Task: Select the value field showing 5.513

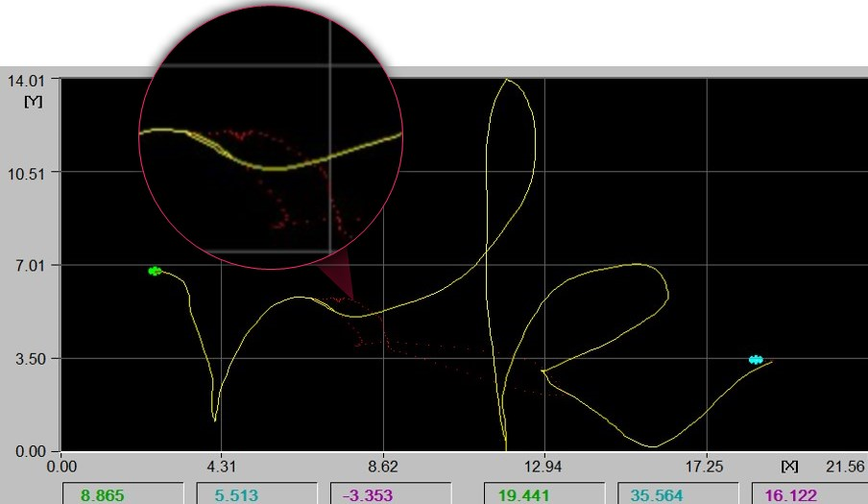Action: pos(257,493)
